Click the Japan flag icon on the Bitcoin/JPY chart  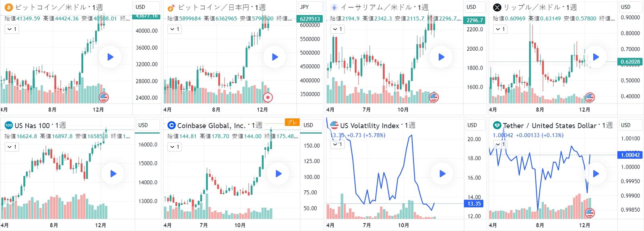pos(268,97)
